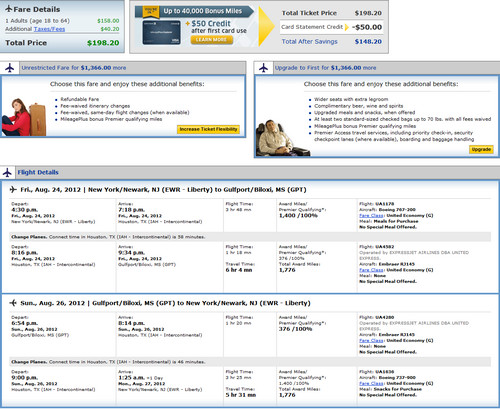Viewport: 500px width, 409px height.
Task: Click the woman with suitcase image
Action: 24,117
